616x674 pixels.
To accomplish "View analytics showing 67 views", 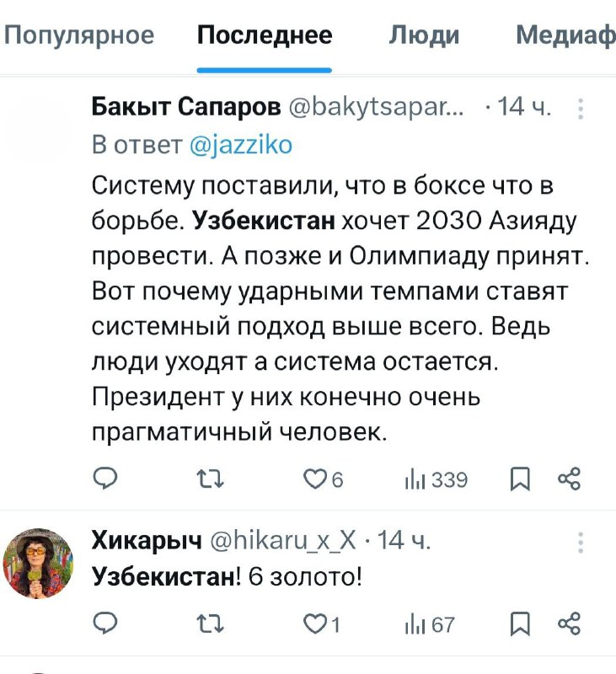I will (430, 624).
